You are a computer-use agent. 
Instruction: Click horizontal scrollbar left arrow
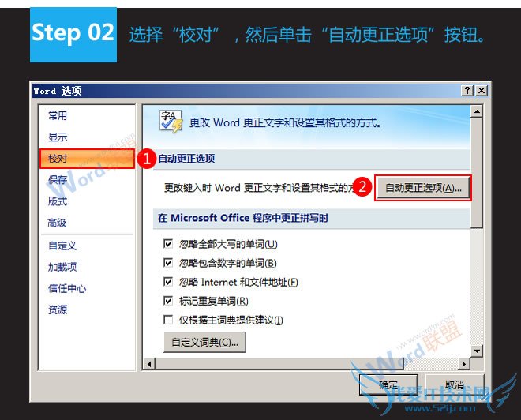coord(149,364)
